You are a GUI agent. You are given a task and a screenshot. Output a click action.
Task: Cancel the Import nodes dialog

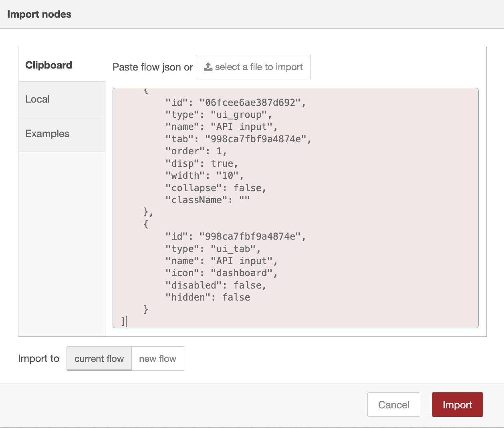click(x=393, y=405)
